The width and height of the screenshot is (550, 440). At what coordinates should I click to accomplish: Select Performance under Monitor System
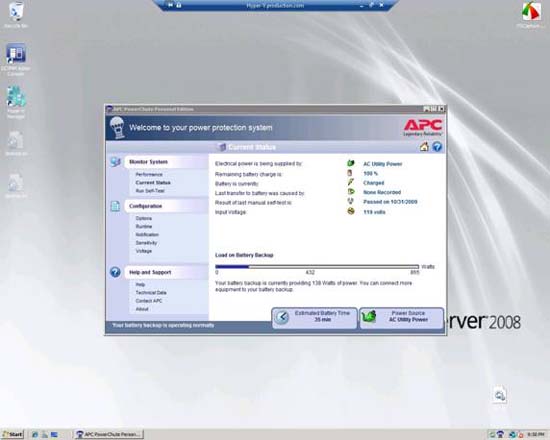[x=149, y=174]
